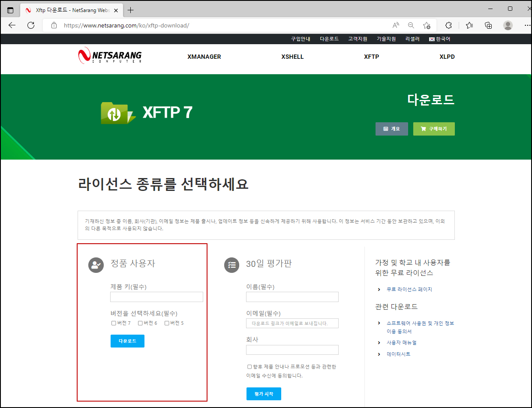Click the Read aloud icon in the address bar
This screenshot has height=408, width=532.
tap(396, 25)
